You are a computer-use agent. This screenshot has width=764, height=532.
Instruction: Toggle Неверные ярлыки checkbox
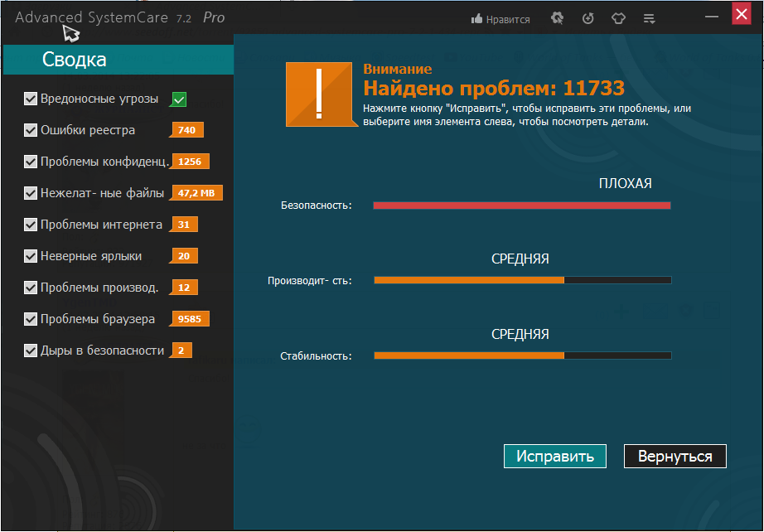(30, 256)
